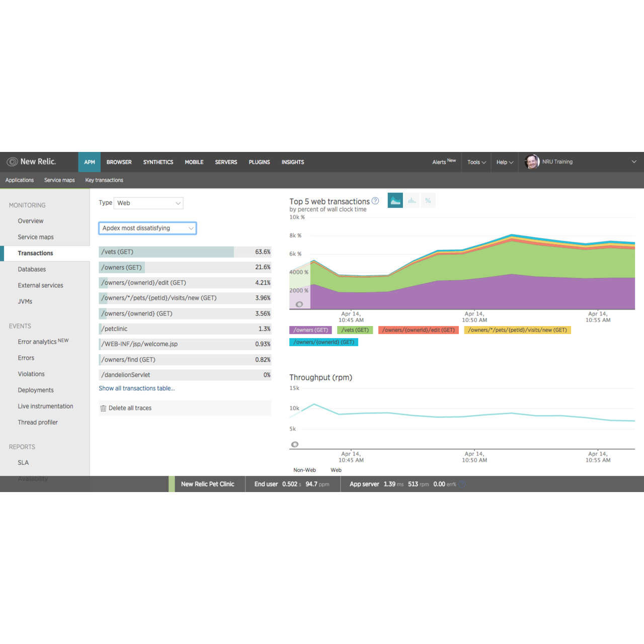Screen dimensions: 644x644
Task: Toggle the /owners (GET) legend item
Action: (310, 330)
